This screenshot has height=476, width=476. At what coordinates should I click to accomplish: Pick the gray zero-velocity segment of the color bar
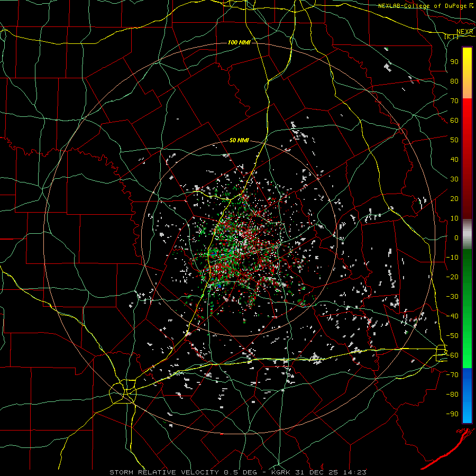(x=467, y=234)
